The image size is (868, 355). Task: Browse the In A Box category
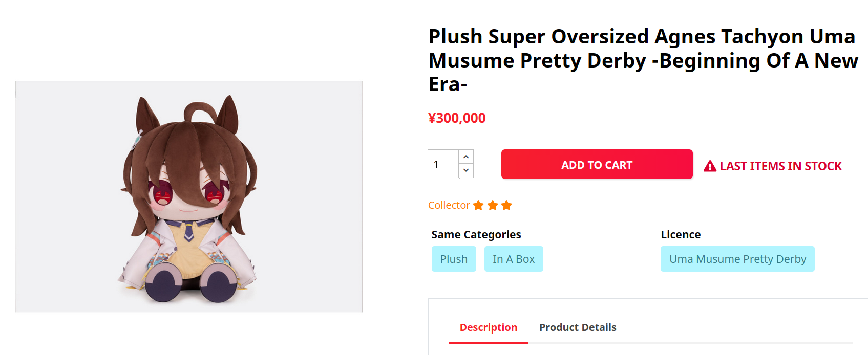[514, 259]
